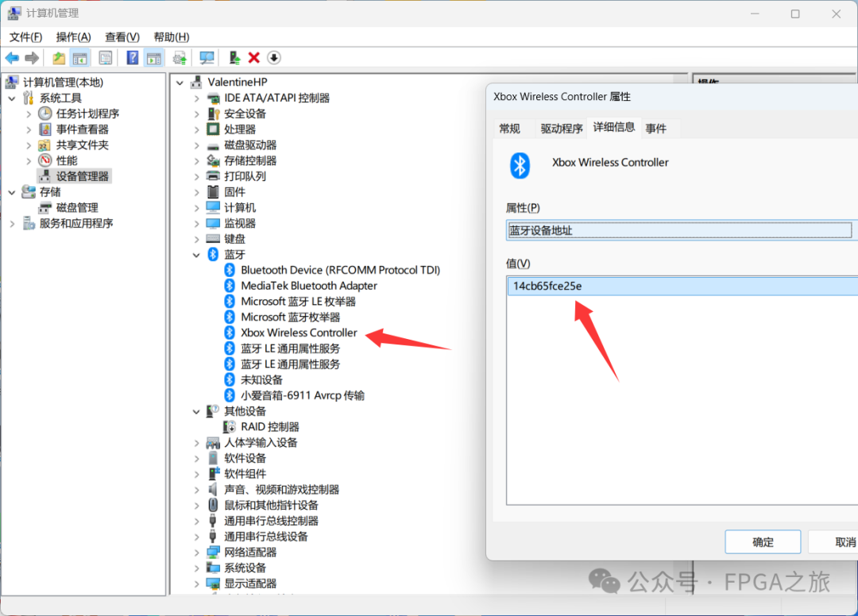Click Scan for hardware changes monitor icon
The height and width of the screenshot is (616, 858).
207,58
